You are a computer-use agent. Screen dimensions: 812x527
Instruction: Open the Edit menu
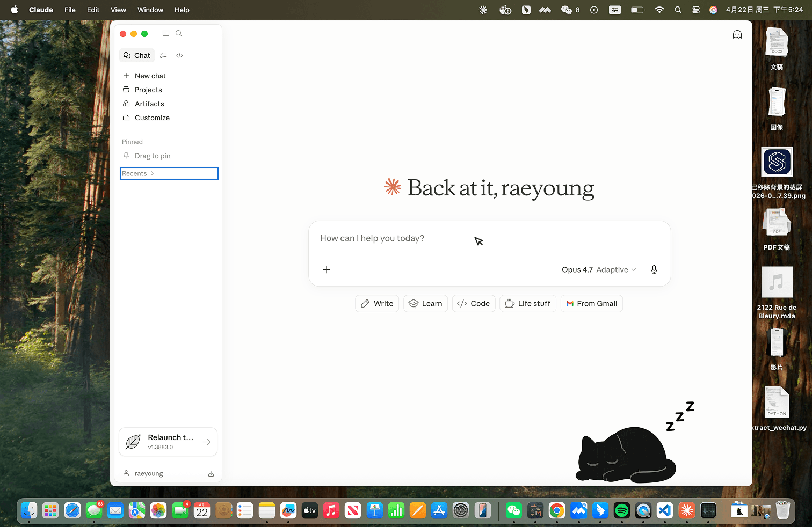(93, 10)
